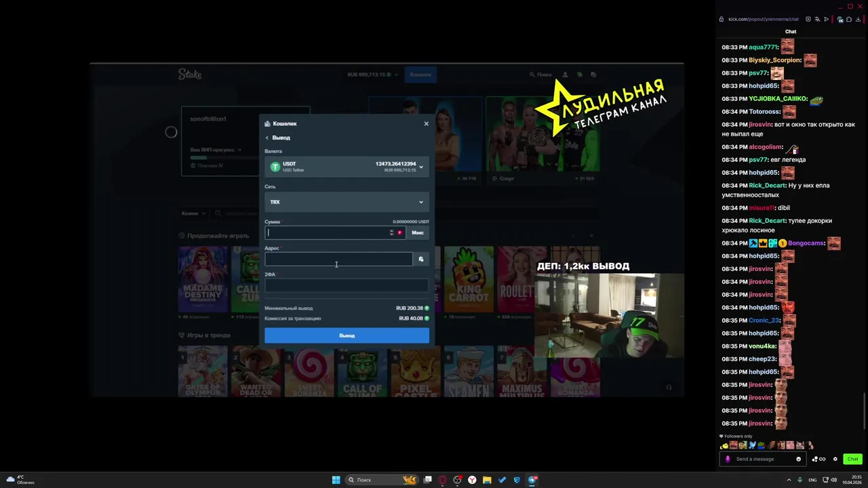
Task: Click the lock icon in address bar
Action: point(722,19)
